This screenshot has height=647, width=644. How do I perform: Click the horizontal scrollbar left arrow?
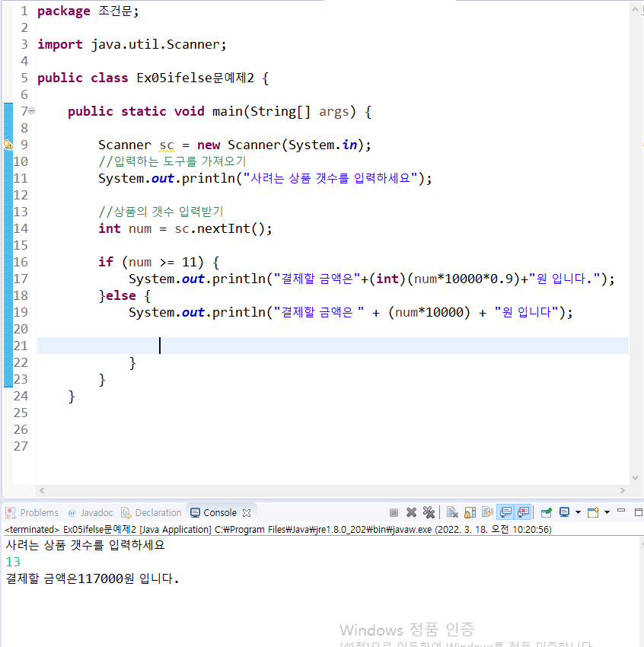click(x=42, y=490)
